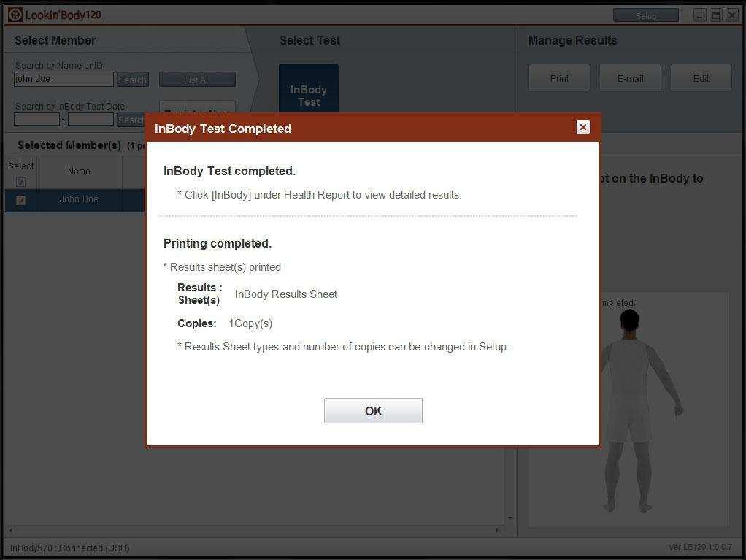Click the Selected Member(s) heading
This screenshot has height=560, width=746.
pyautogui.click(x=69, y=145)
